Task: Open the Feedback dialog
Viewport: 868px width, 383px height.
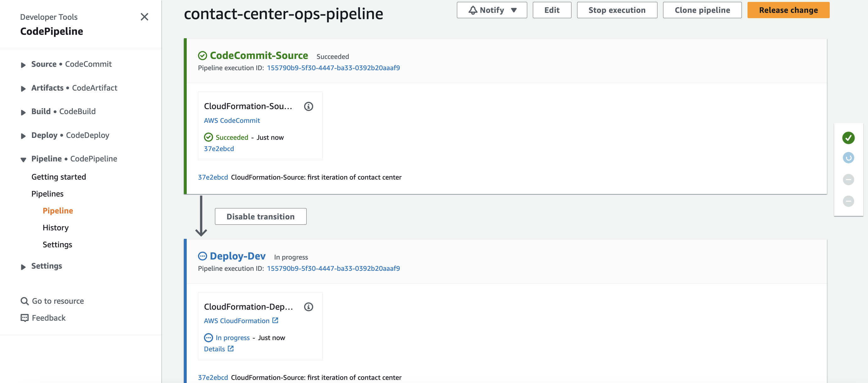Action: click(43, 318)
